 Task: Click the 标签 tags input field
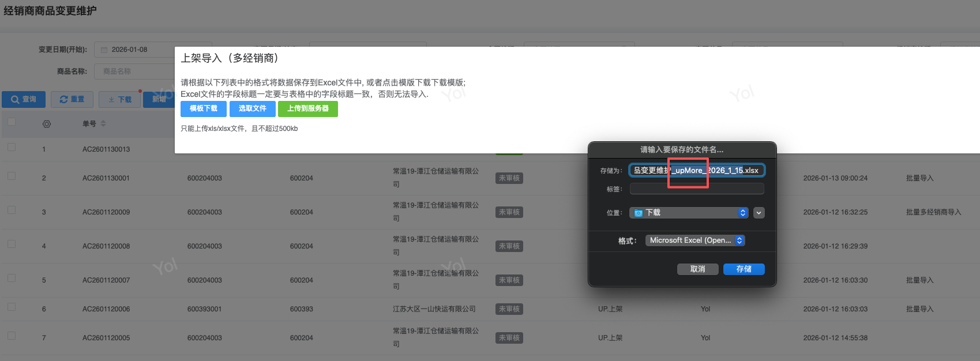(697, 189)
